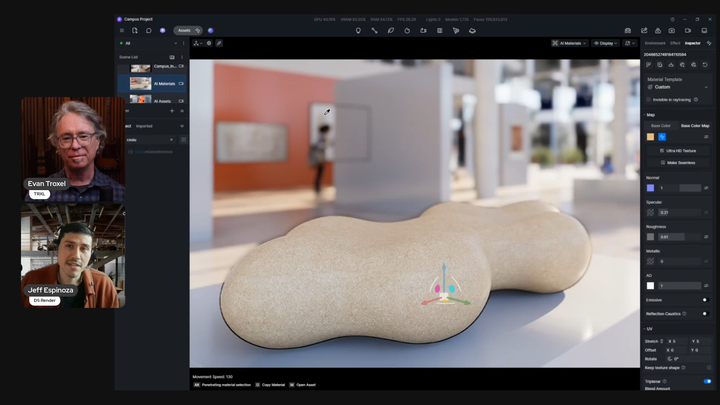Click the Ultra HD Texture button
The height and width of the screenshot is (405, 720).
pos(678,151)
